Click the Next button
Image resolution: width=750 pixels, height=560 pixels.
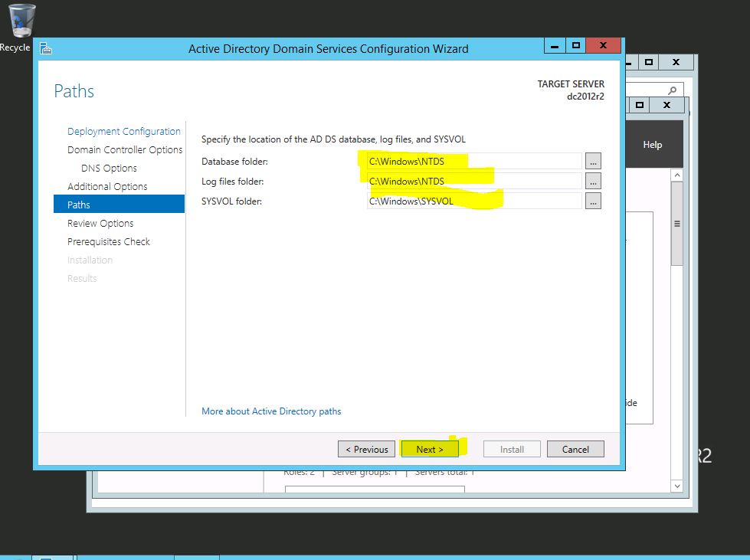(x=430, y=449)
